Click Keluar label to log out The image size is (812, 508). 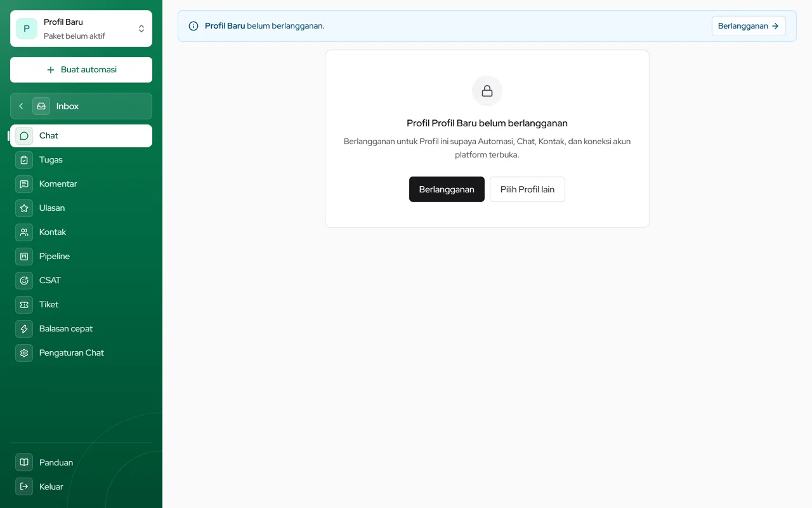pos(51,486)
